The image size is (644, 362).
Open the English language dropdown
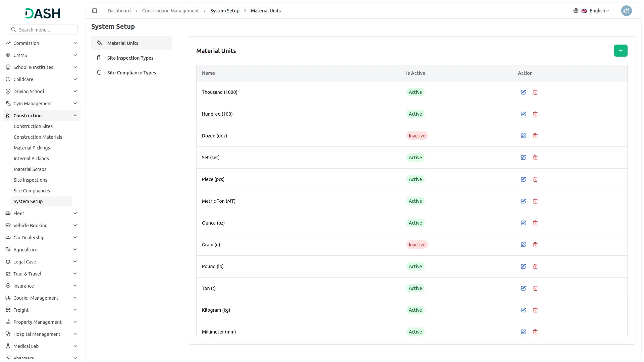[599, 11]
